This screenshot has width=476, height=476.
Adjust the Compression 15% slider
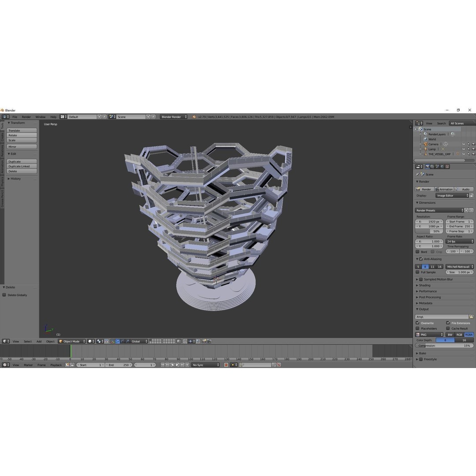point(444,346)
